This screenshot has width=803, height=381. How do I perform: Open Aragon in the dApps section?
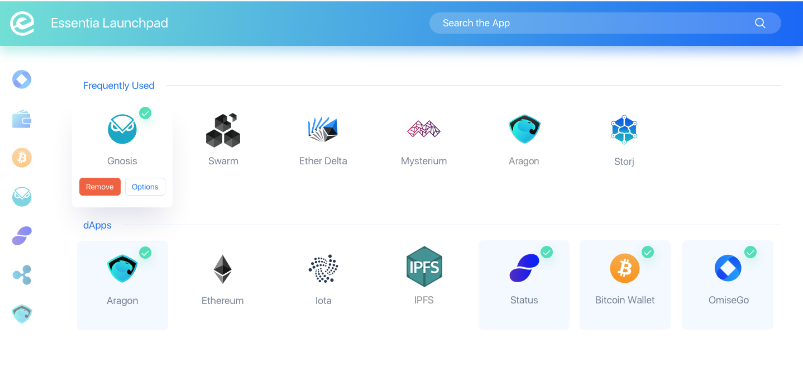pyautogui.click(x=122, y=269)
